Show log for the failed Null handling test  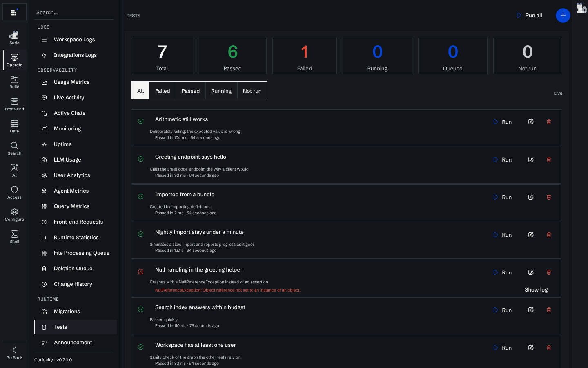[536, 289]
